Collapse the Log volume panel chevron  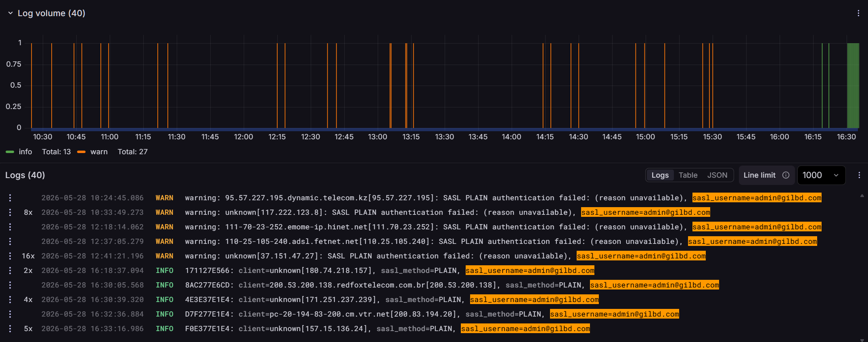click(10, 13)
